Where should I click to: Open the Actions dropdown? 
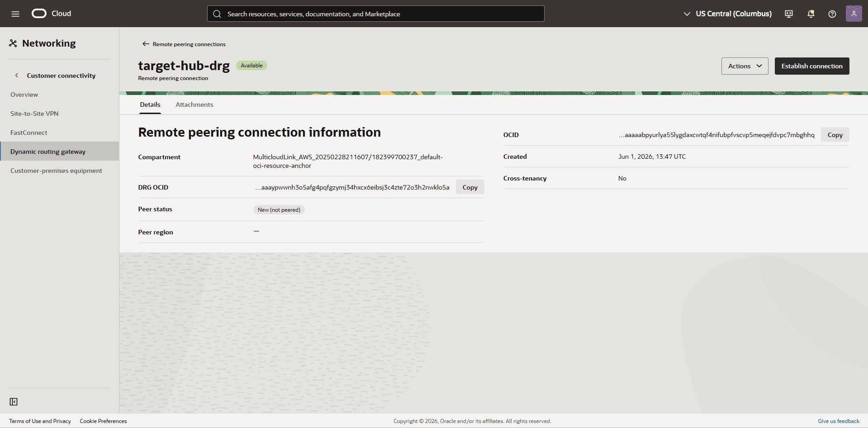click(x=745, y=66)
